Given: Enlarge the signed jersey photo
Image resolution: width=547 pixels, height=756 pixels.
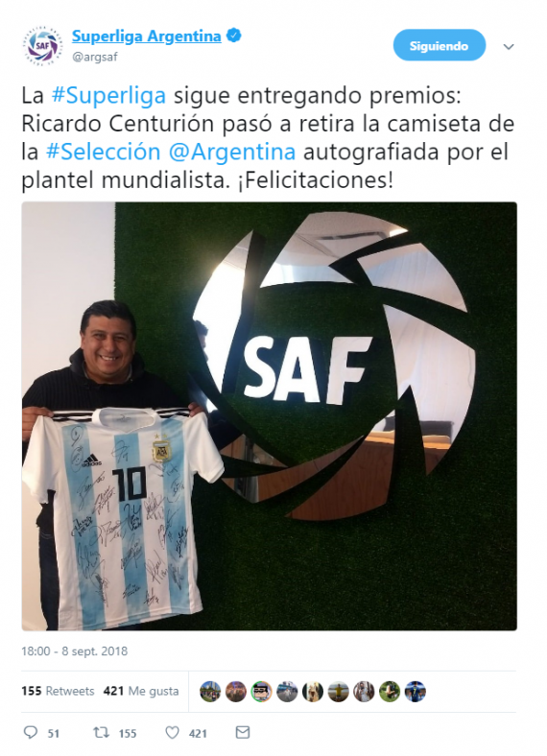Looking at the screenshot, I should 269,416.
